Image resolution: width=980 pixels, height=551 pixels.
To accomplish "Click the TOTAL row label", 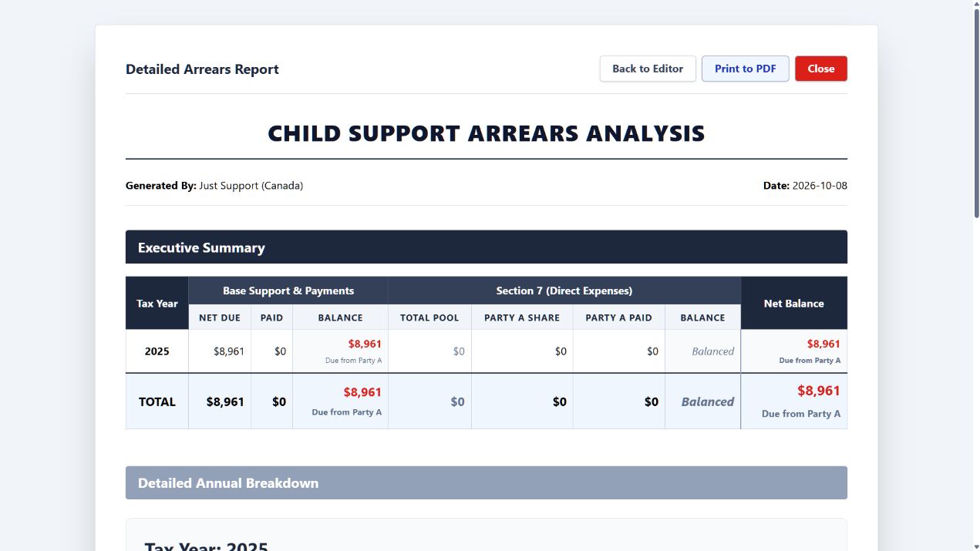I will [157, 402].
